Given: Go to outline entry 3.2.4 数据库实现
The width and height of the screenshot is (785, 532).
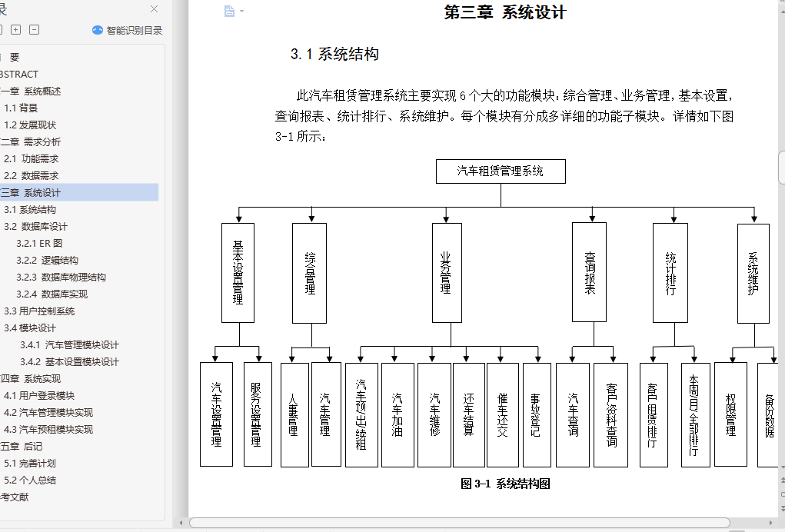Looking at the screenshot, I should coord(52,294).
